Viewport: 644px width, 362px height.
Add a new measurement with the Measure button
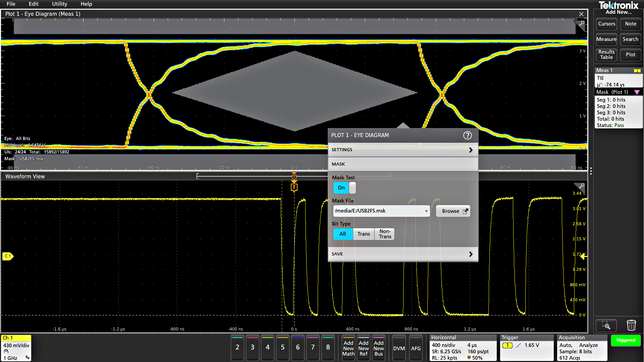tap(606, 39)
